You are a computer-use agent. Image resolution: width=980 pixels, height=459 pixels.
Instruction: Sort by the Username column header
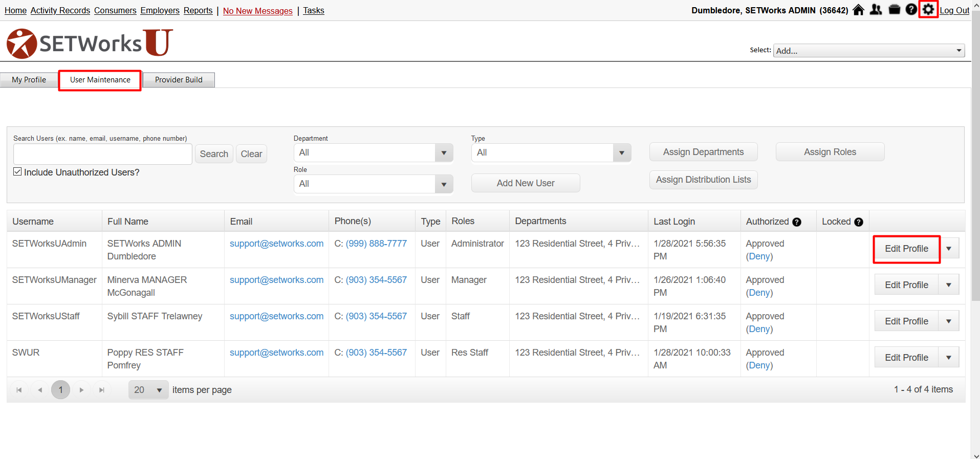click(x=33, y=222)
